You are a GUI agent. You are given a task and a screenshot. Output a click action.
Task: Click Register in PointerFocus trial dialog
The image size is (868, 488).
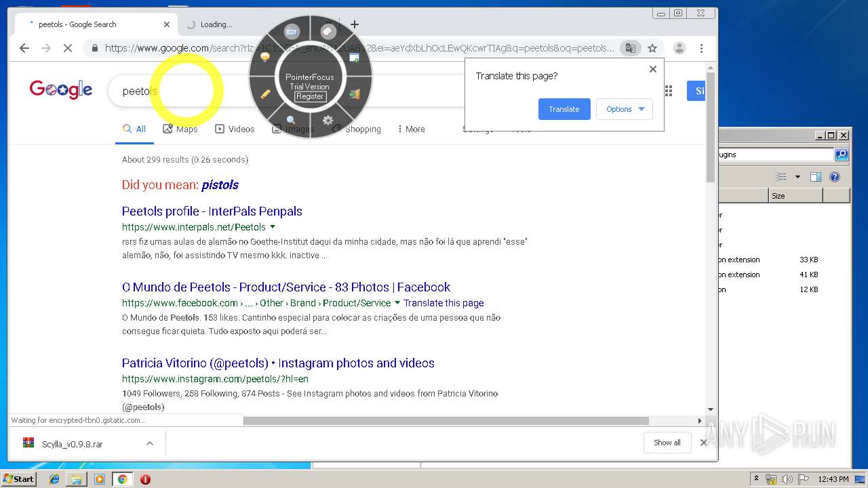[310, 96]
